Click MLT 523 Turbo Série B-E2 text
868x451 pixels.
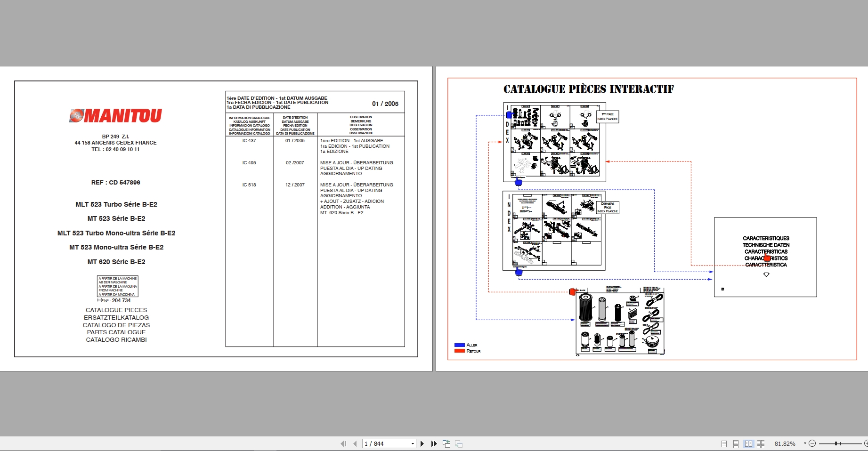(x=116, y=204)
